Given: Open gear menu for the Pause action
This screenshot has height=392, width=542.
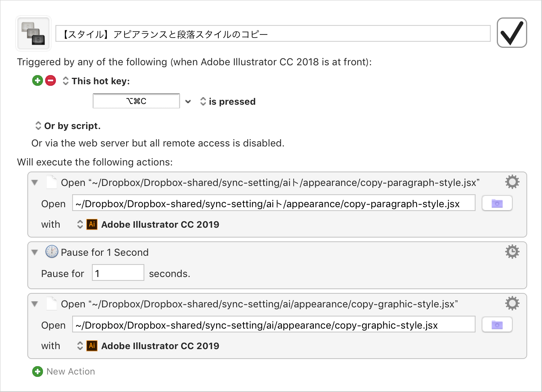Looking at the screenshot, I should 512,252.
